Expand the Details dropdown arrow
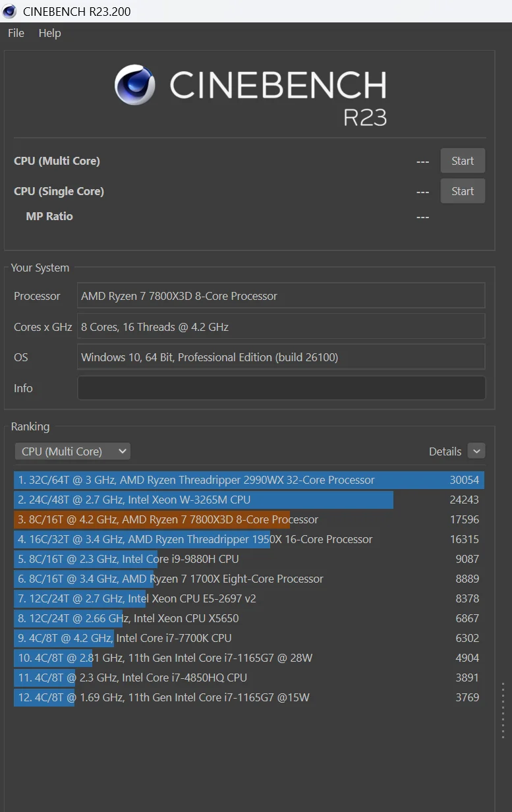Screen dimensions: 512x812 click(x=476, y=451)
